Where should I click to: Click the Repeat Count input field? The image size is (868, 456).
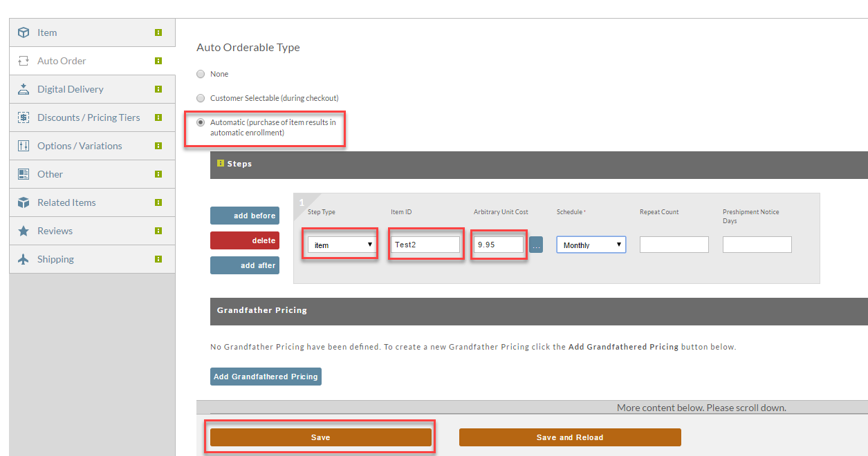pos(674,245)
